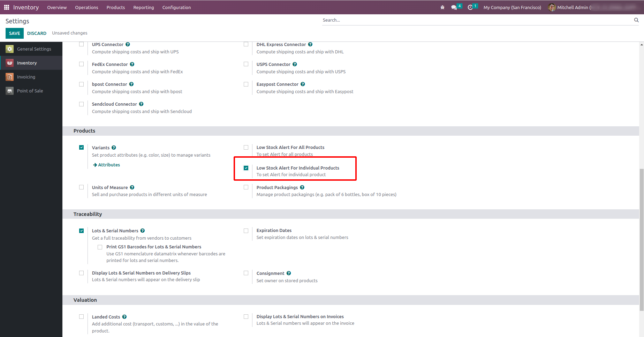Enable the Expiration Dates checkbox
The image size is (644, 337).
click(x=246, y=231)
